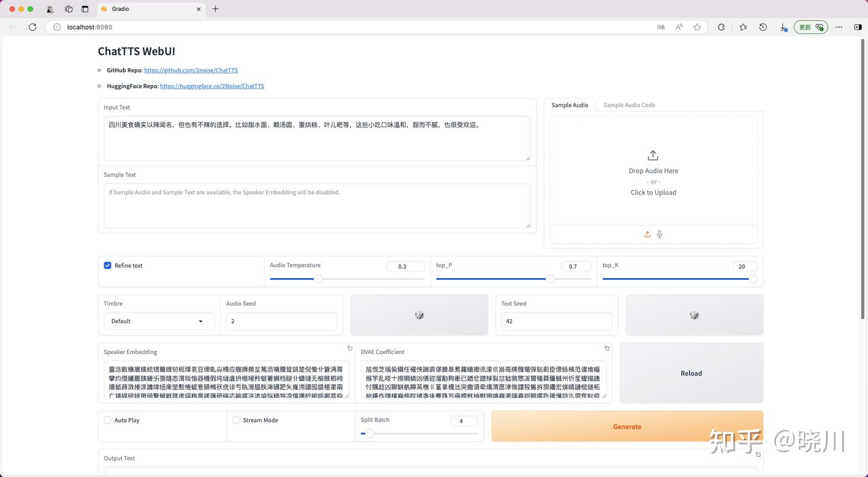Click the top_P value field
The width and height of the screenshot is (868, 477).
coord(576,267)
